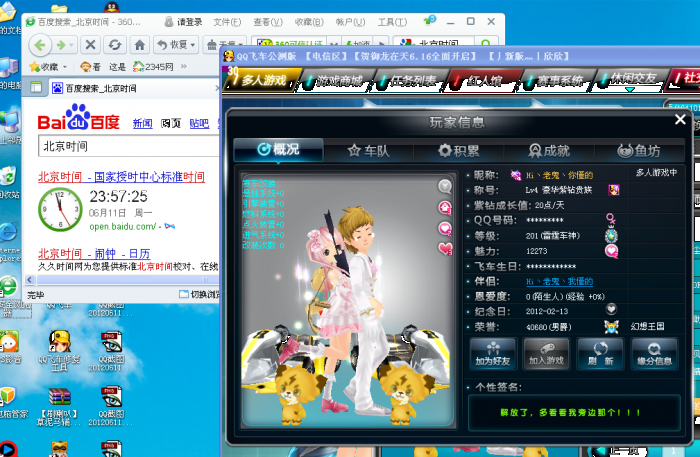Open the 收藏 favorites star button
The width and height of the screenshot is (700, 457).
click(43, 67)
